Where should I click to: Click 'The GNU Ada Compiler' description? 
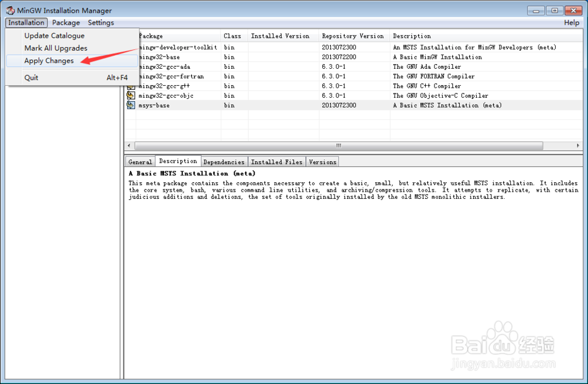click(427, 67)
